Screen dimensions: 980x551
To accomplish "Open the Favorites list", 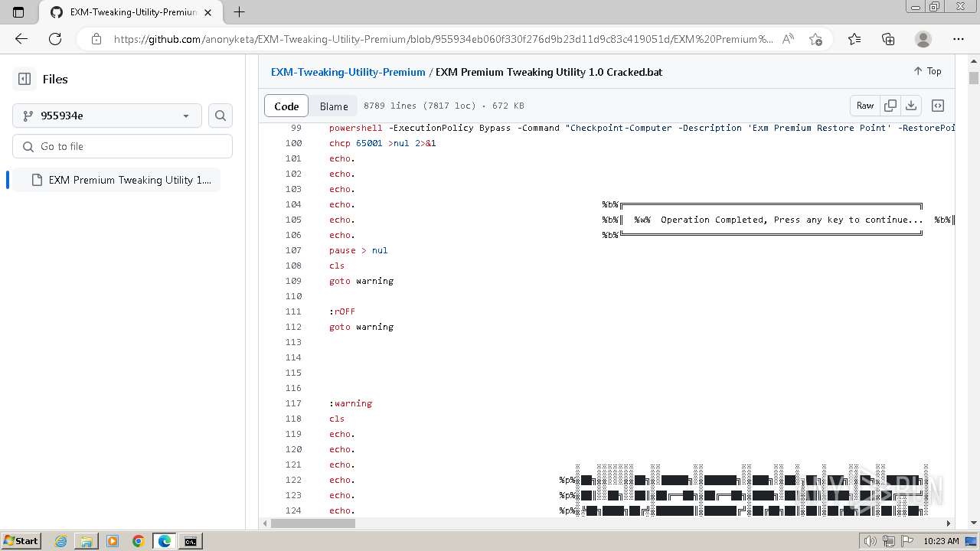I will [x=854, y=39].
